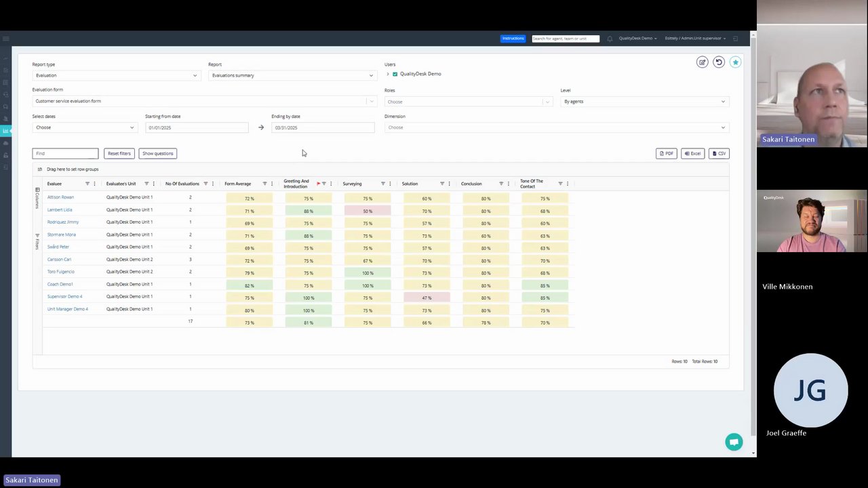Open the hamburger menu in sidebar
The width and height of the screenshot is (868, 488).
(x=5, y=39)
